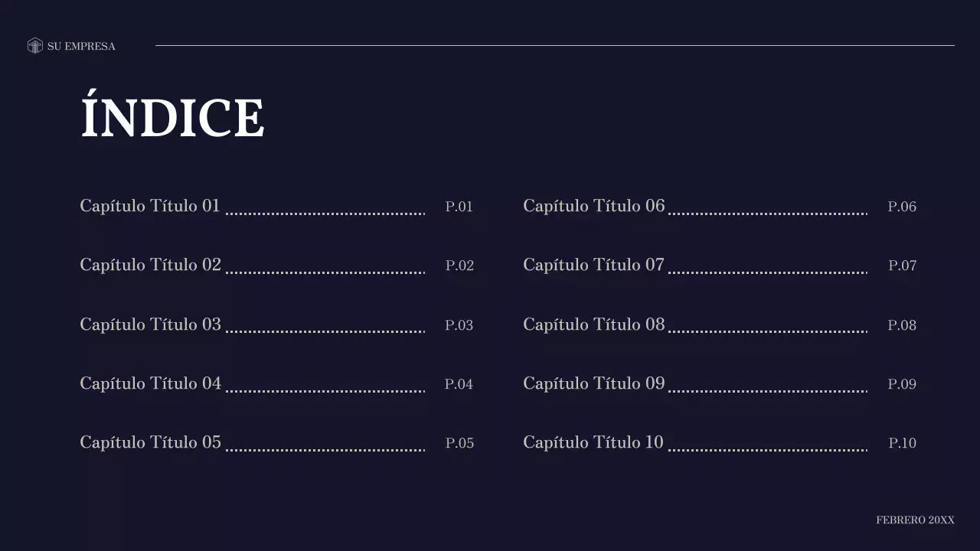The width and height of the screenshot is (980, 551).
Task: Click the SU EMPRESA company name
Action: 81,47
